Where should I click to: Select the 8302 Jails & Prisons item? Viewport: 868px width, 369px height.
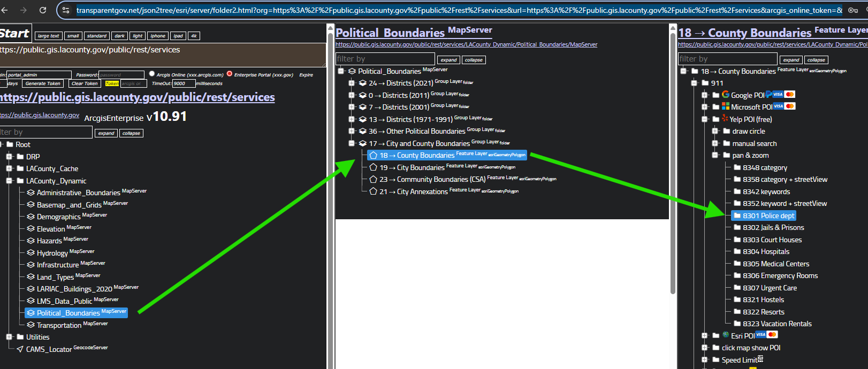(773, 227)
